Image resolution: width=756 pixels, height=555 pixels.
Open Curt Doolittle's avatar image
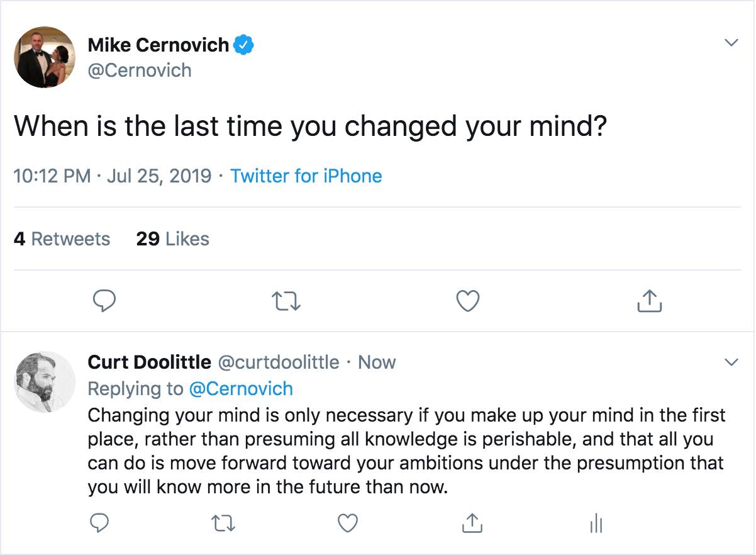45,381
